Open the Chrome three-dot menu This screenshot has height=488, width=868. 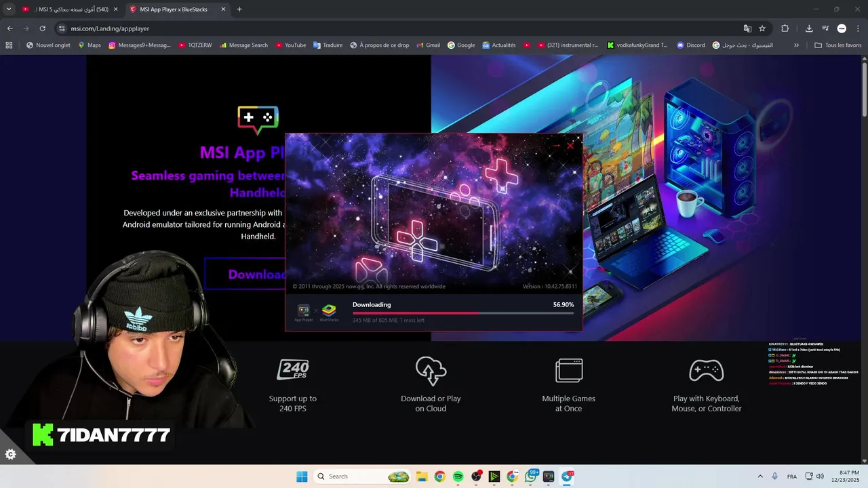point(857,28)
